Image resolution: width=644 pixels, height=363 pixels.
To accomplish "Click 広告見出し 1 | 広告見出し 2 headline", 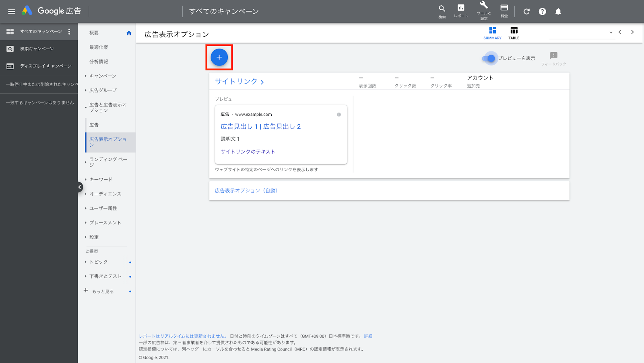I will coord(261,126).
